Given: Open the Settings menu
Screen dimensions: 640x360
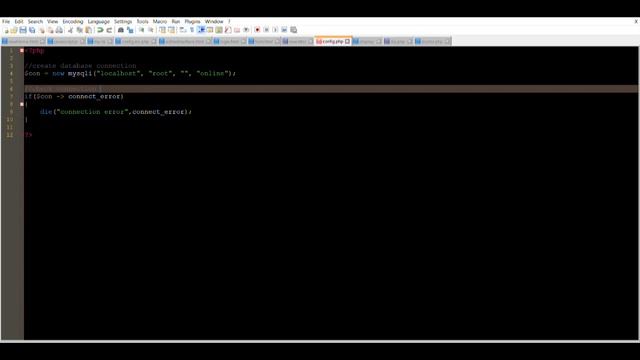Looking at the screenshot, I should click(123, 21).
